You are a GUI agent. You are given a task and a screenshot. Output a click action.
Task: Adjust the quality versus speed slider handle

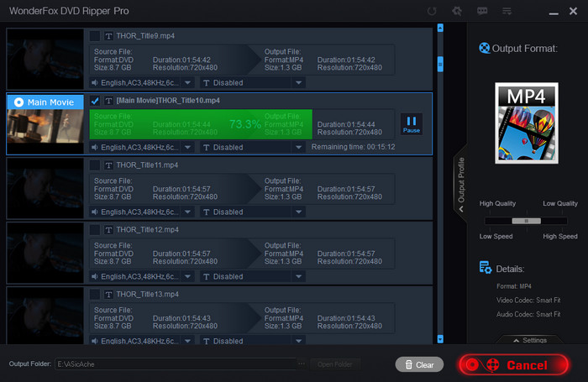pyautogui.click(x=526, y=221)
